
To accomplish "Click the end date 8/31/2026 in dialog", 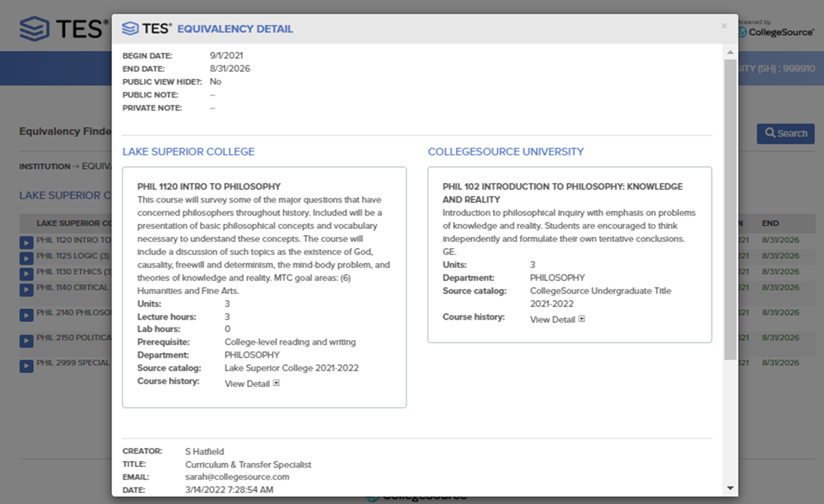I will point(230,69).
